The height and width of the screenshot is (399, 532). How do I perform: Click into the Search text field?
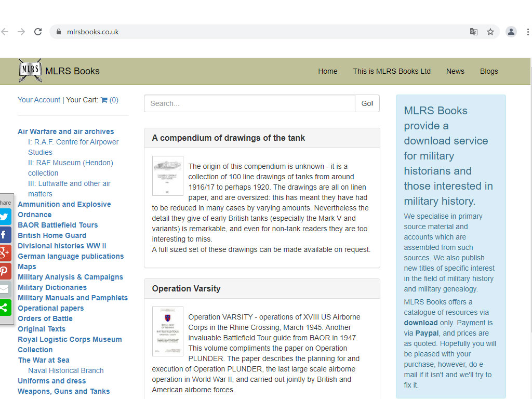click(x=249, y=103)
